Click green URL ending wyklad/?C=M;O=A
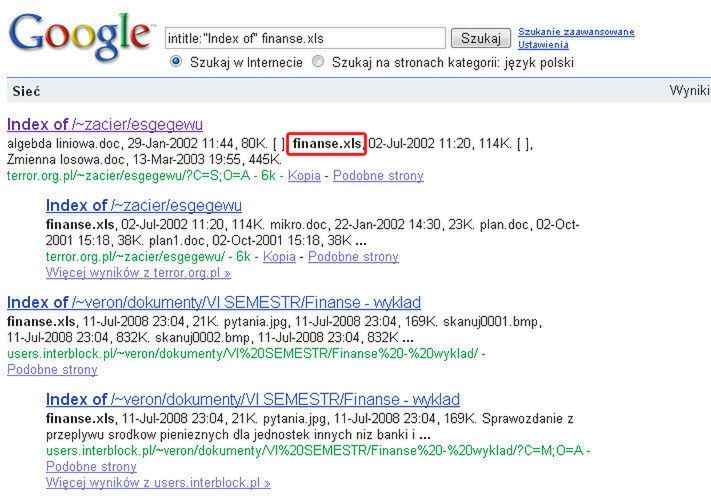711x502 pixels. click(318, 450)
